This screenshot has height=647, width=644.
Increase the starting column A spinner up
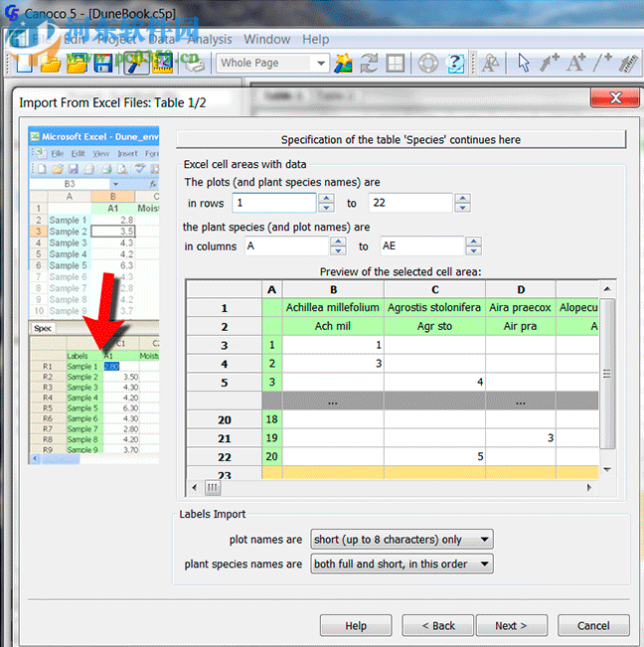(x=338, y=241)
